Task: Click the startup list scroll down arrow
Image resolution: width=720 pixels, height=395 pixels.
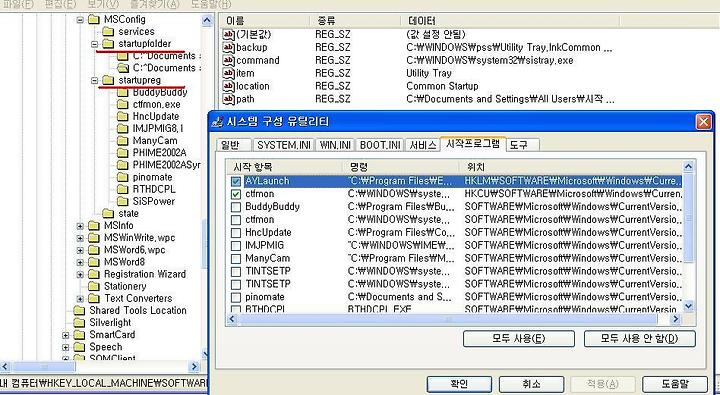Action: [x=688, y=306]
